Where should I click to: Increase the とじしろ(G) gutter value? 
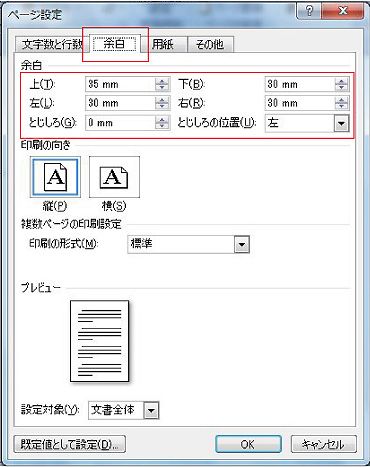point(162,119)
